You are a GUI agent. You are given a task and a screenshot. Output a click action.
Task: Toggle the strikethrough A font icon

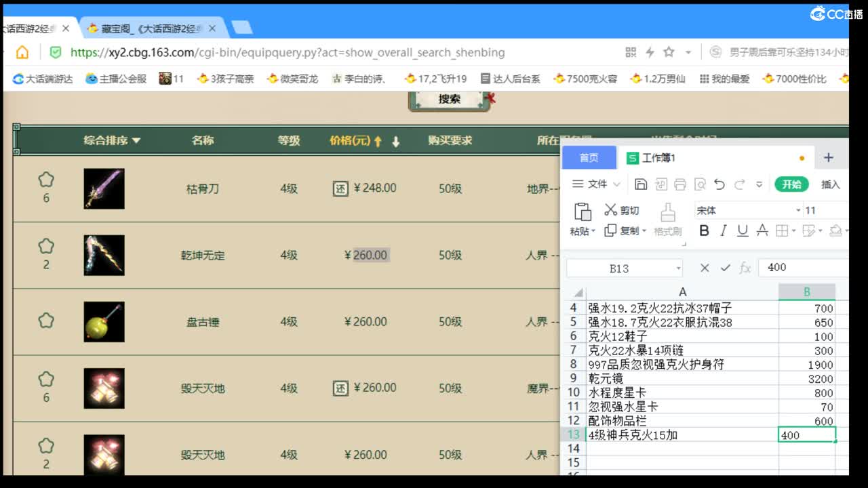coord(762,231)
